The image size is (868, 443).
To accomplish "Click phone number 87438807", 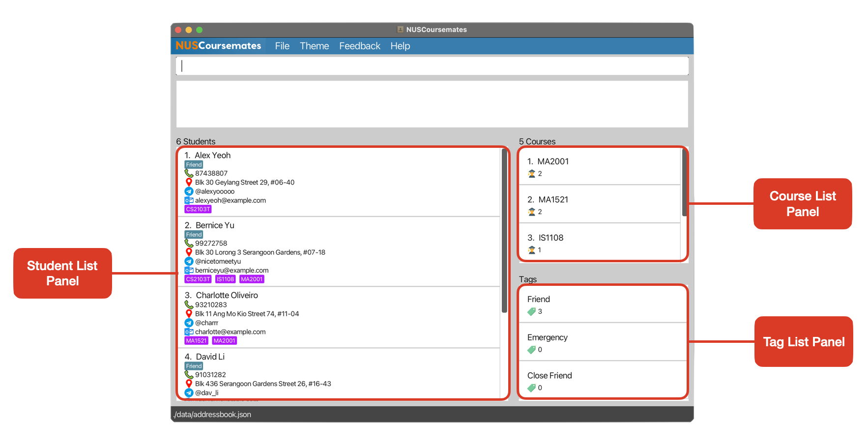I will click(x=211, y=173).
